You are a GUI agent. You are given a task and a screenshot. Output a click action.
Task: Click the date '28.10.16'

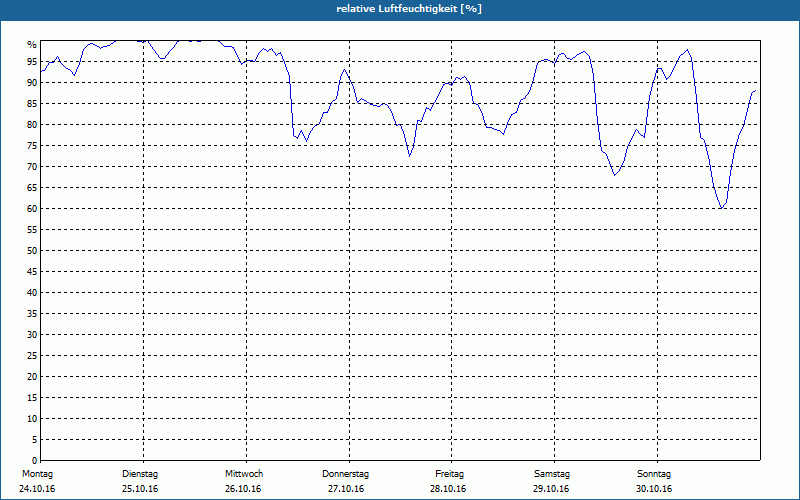coord(448,489)
